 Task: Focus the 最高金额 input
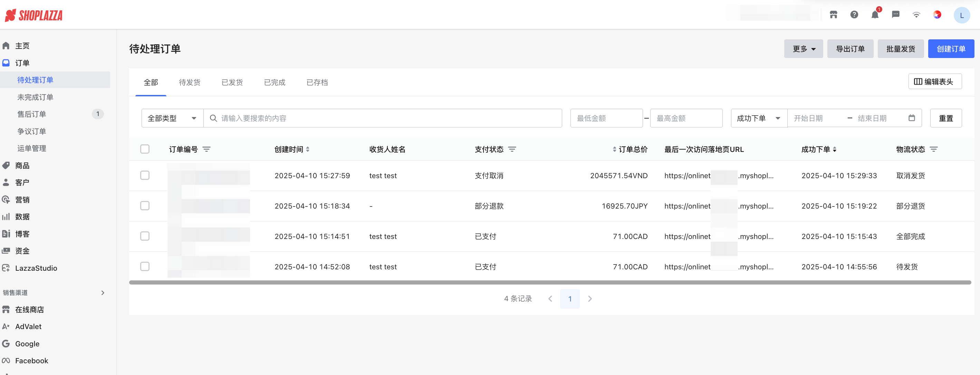686,118
